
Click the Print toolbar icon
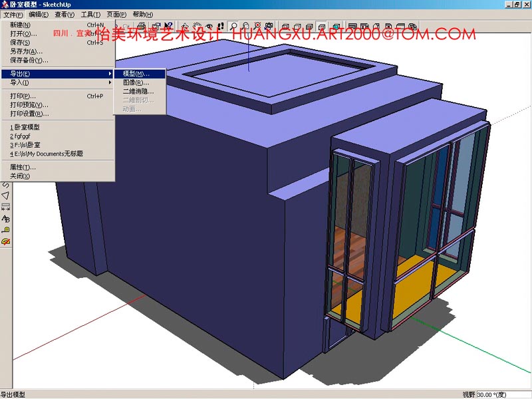pos(142,26)
